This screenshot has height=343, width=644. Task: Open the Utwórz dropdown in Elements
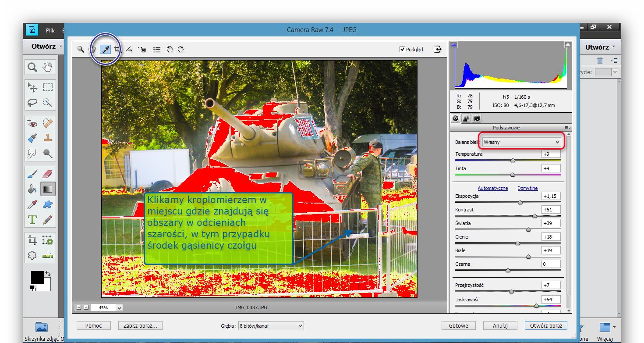pyautogui.click(x=600, y=47)
